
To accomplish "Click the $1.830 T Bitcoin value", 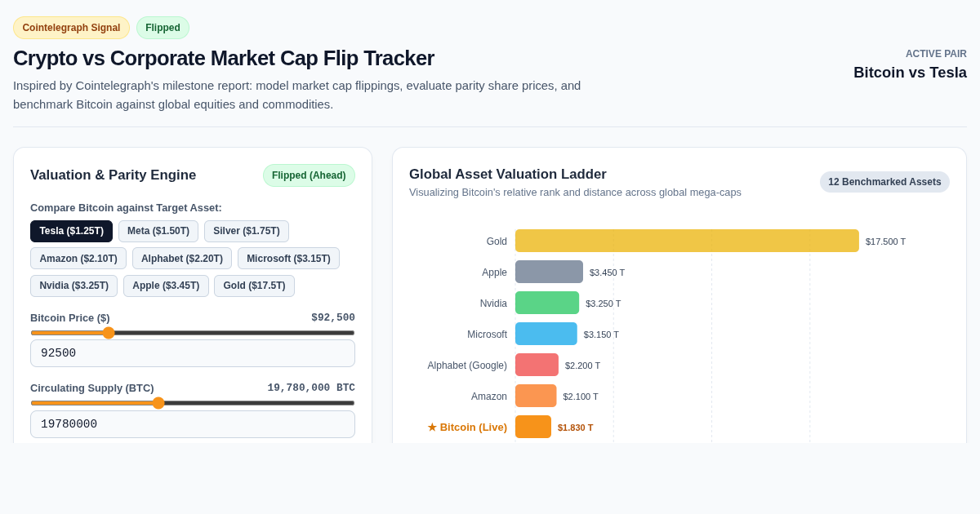I will (x=576, y=428).
